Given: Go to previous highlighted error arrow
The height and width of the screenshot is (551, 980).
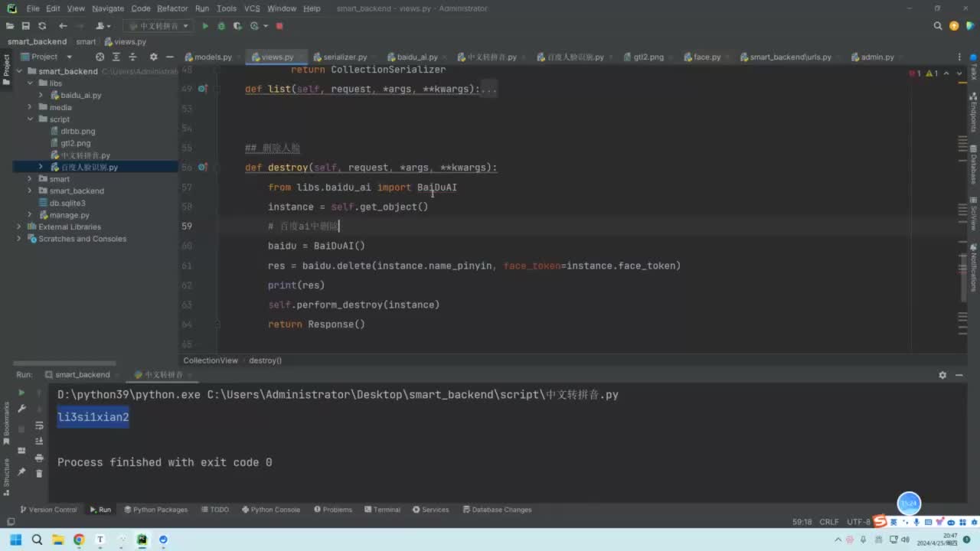Looking at the screenshot, I should point(946,73).
